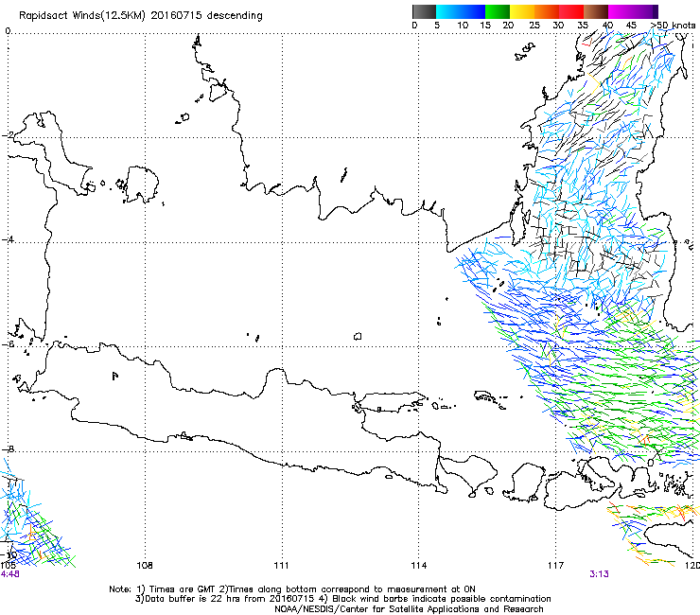The image size is (700, 615).
Task: Click the '>50 knots' legend label
Action: click(x=673, y=25)
